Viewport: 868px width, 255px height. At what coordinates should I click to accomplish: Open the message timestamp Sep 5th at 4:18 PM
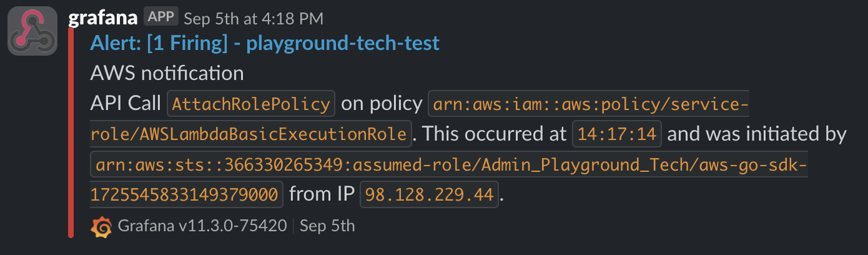254,19
